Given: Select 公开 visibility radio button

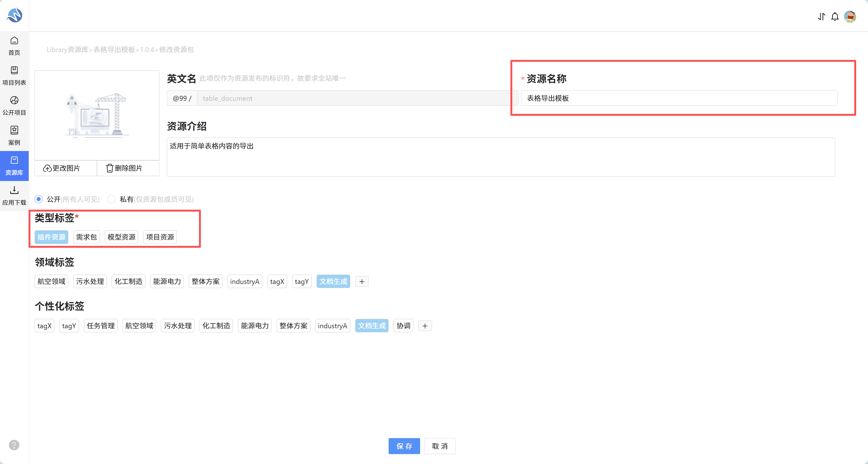Looking at the screenshot, I should [x=39, y=199].
